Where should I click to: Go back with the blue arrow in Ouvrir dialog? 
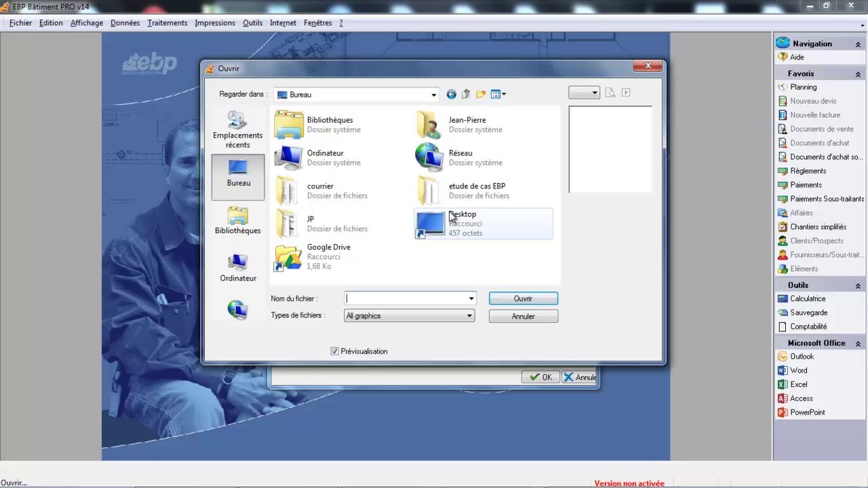click(451, 94)
